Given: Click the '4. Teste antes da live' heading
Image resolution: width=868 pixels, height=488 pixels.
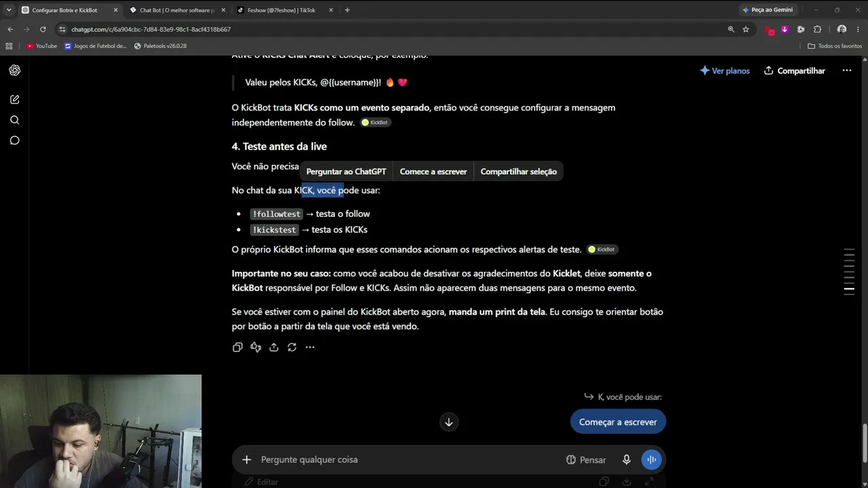Looking at the screenshot, I should coord(279,146).
